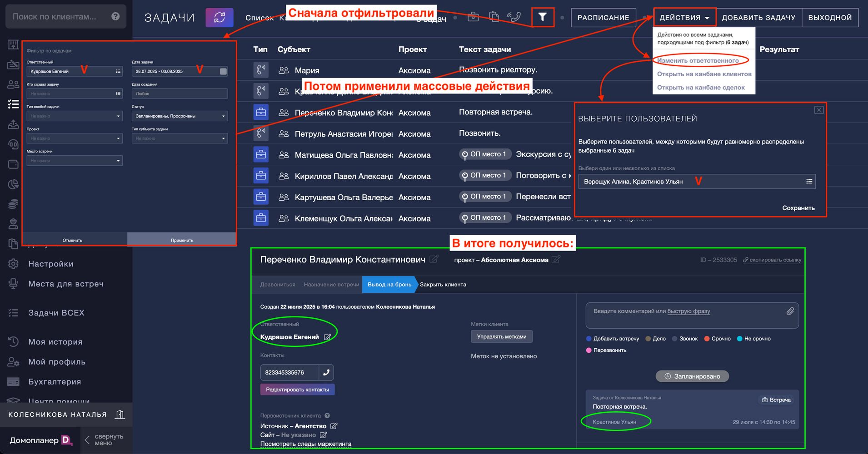The height and width of the screenshot is (454, 868).
Task: Open the task filter funnel icon
Action: 542,17
